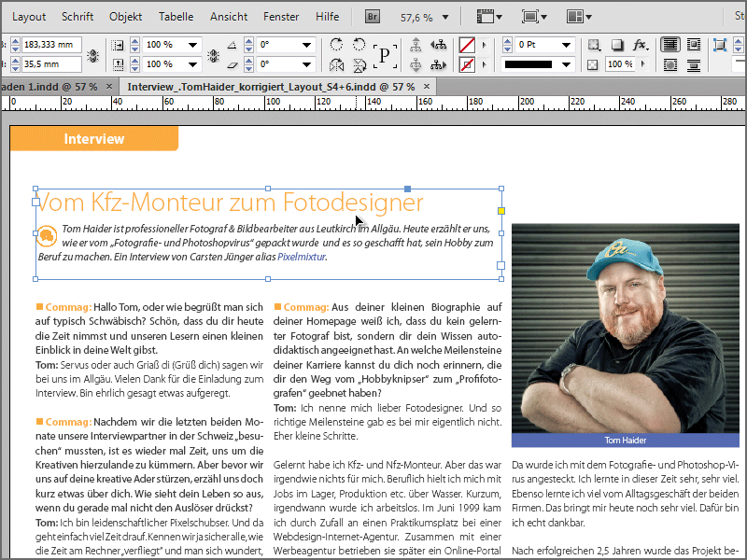Click the orange speech-bubble icon in intro

tap(47, 236)
